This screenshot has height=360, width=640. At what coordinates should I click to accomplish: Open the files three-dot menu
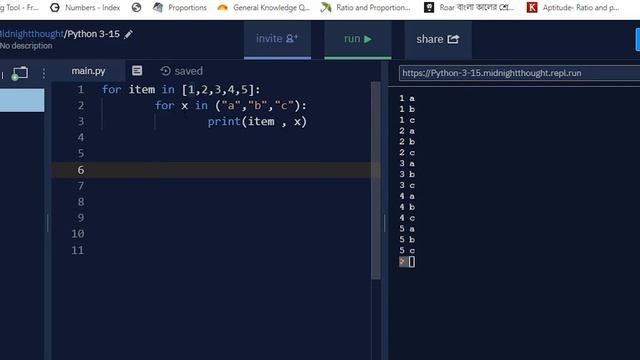pyautogui.click(x=44, y=73)
